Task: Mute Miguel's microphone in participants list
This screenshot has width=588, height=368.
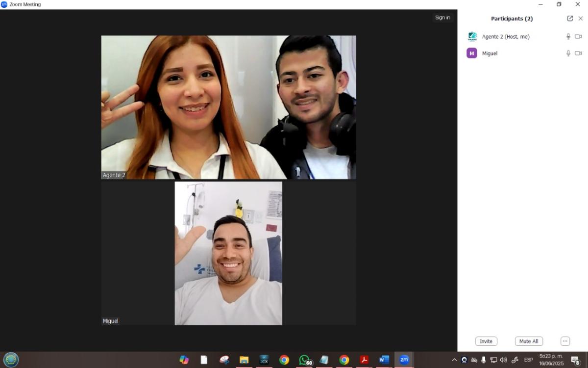Action: [x=568, y=53]
